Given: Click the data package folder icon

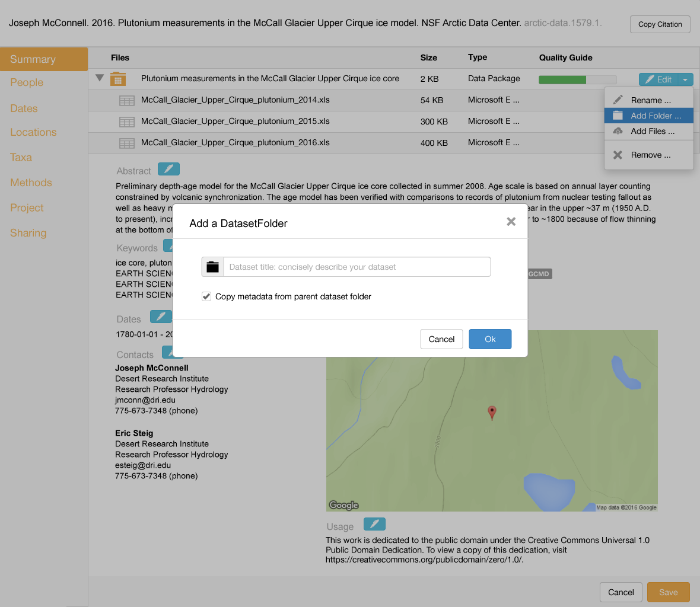Looking at the screenshot, I should [118, 79].
